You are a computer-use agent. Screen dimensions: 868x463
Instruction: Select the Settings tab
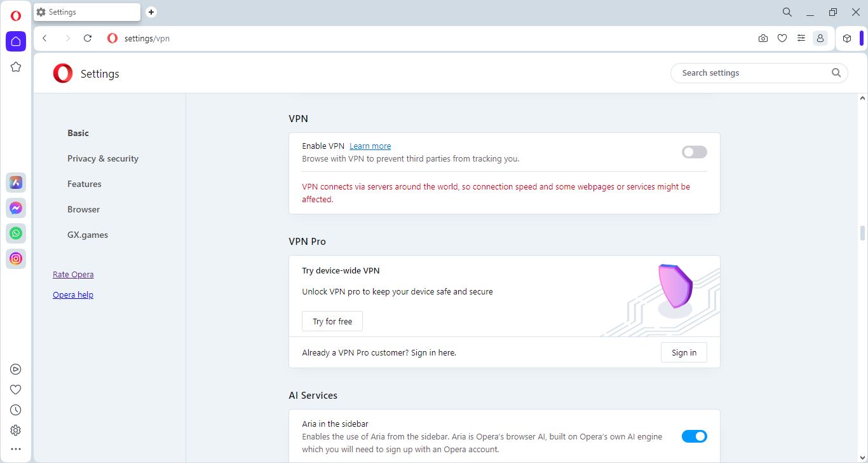pyautogui.click(x=87, y=12)
